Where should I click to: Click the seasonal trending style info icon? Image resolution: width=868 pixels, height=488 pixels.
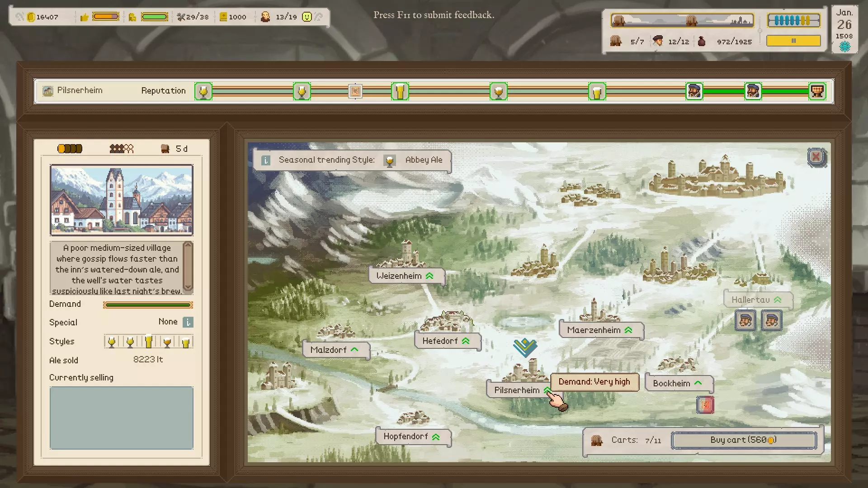[x=266, y=160]
